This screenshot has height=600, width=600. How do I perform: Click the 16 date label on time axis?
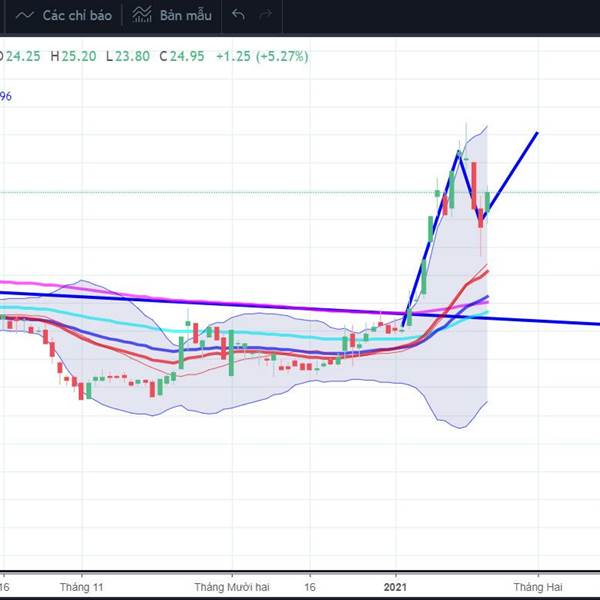point(310,587)
